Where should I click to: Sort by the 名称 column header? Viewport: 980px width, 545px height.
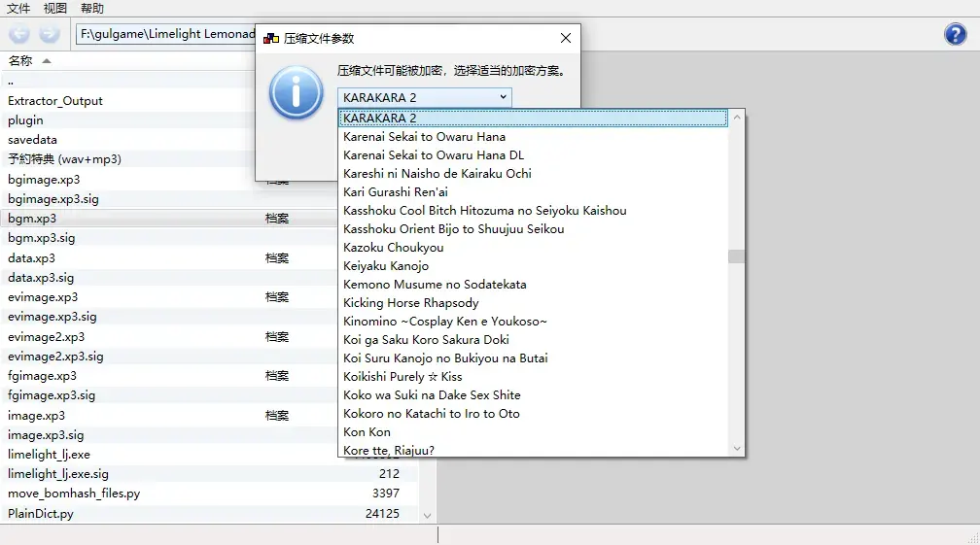tap(20, 60)
